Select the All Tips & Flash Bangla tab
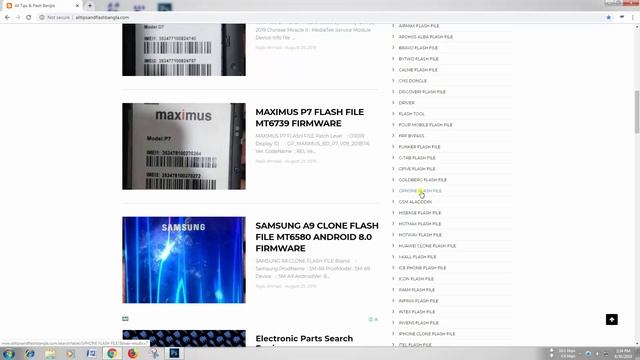The height and width of the screenshot is (360, 640). click(42, 6)
